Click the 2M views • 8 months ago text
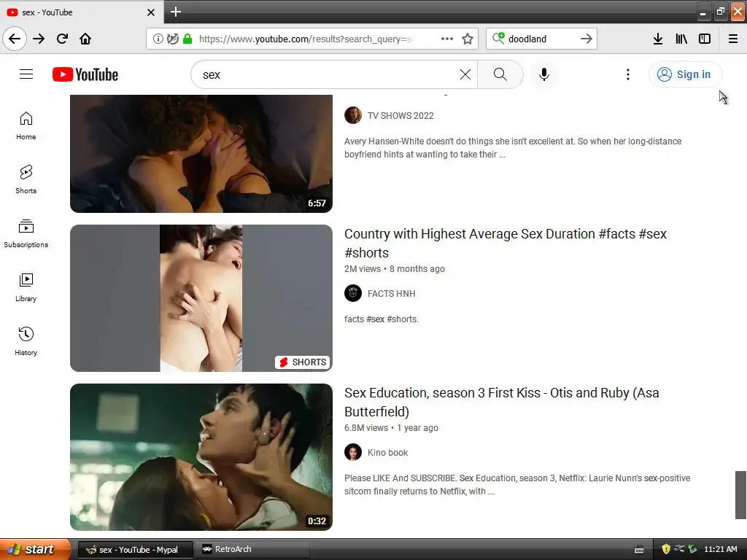The width and height of the screenshot is (747, 560). [x=395, y=269]
